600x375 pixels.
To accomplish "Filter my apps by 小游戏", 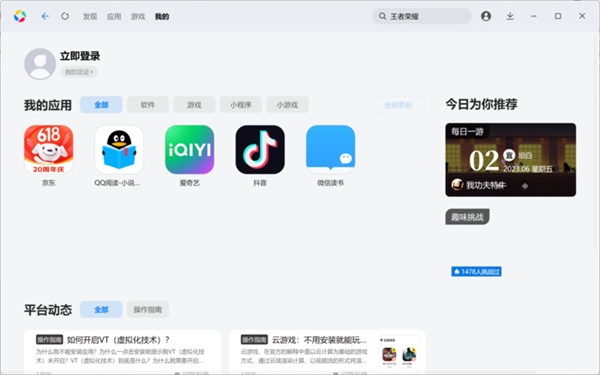I will click(287, 104).
